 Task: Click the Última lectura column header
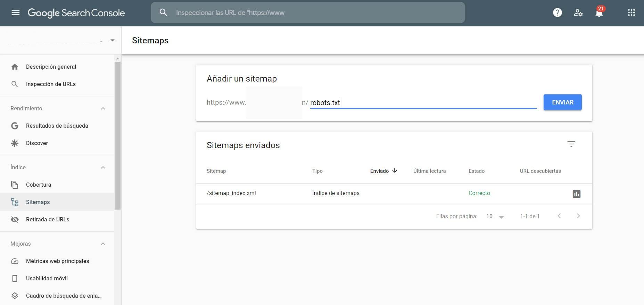point(429,171)
